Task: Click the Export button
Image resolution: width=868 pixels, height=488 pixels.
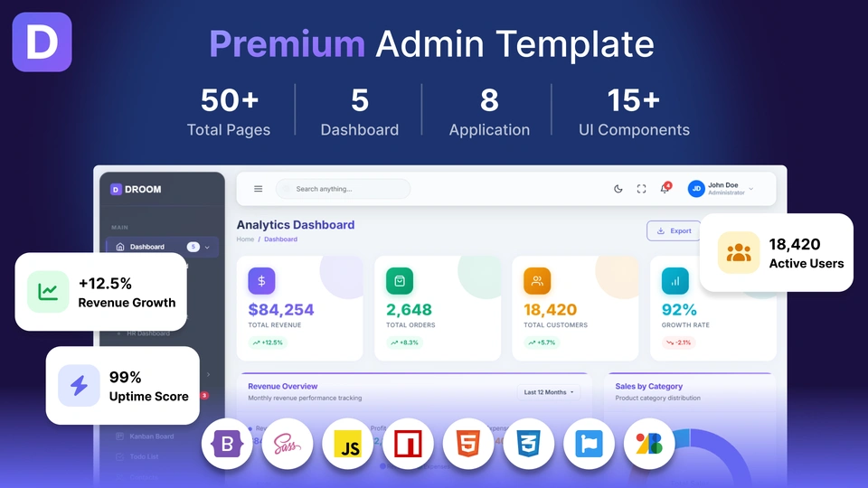Action: point(674,230)
